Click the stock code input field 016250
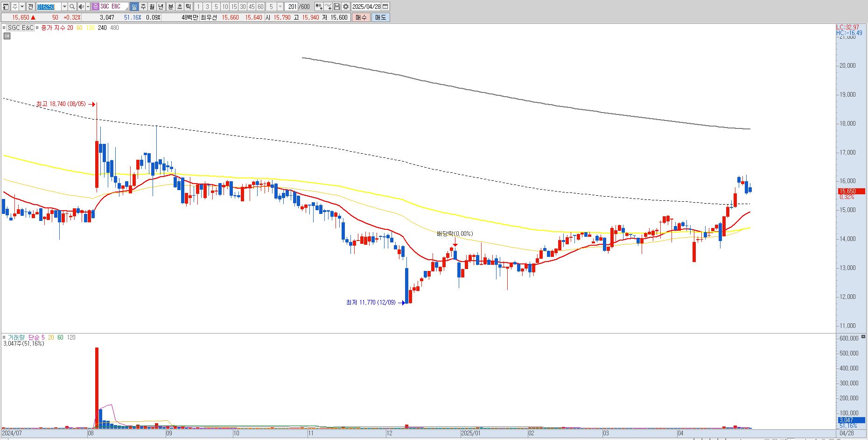868x440 pixels. [x=49, y=7]
